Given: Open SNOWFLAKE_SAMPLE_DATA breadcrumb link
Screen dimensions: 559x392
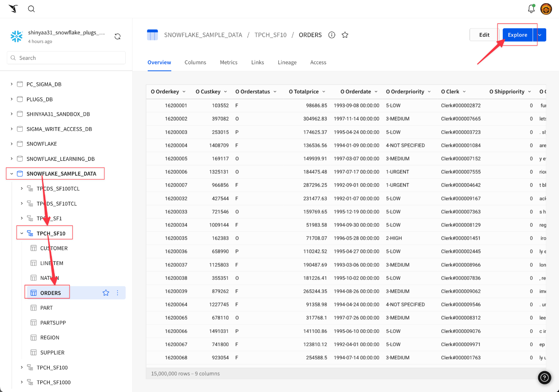Looking at the screenshot, I should click(x=203, y=35).
